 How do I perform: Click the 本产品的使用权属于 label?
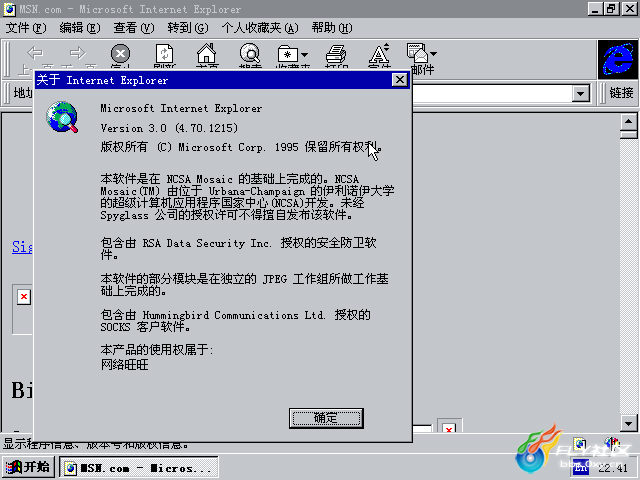point(157,349)
